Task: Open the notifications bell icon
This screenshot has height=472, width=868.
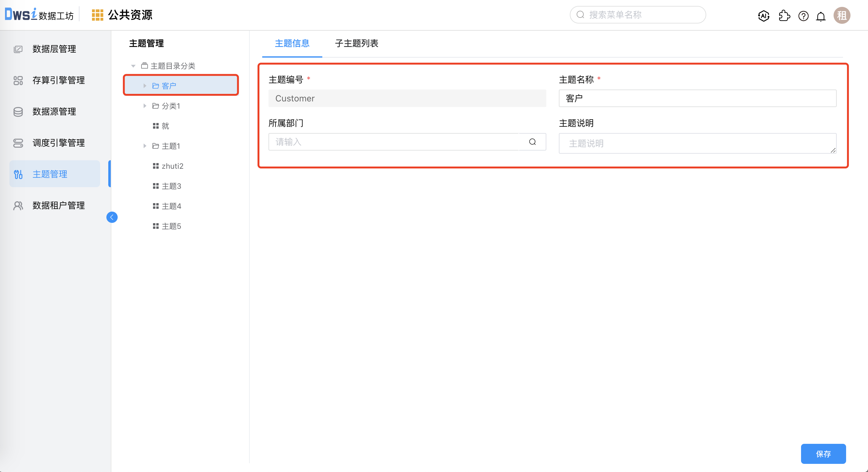Action: click(x=821, y=16)
